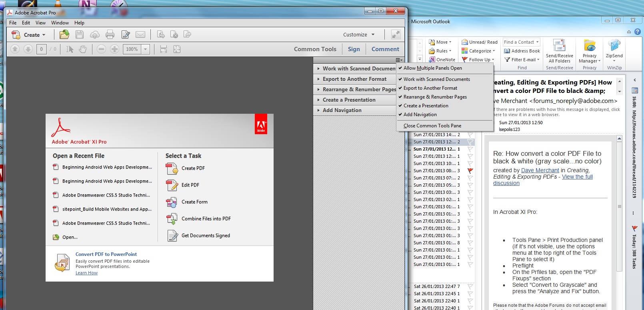Click the edit text and images icon
644x310 pixels.
[x=126, y=35]
